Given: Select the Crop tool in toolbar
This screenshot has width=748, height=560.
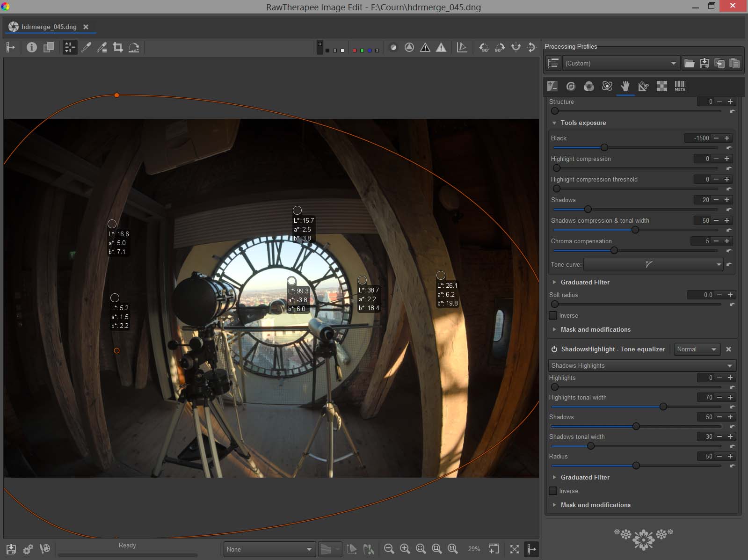Looking at the screenshot, I should (x=118, y=47).
